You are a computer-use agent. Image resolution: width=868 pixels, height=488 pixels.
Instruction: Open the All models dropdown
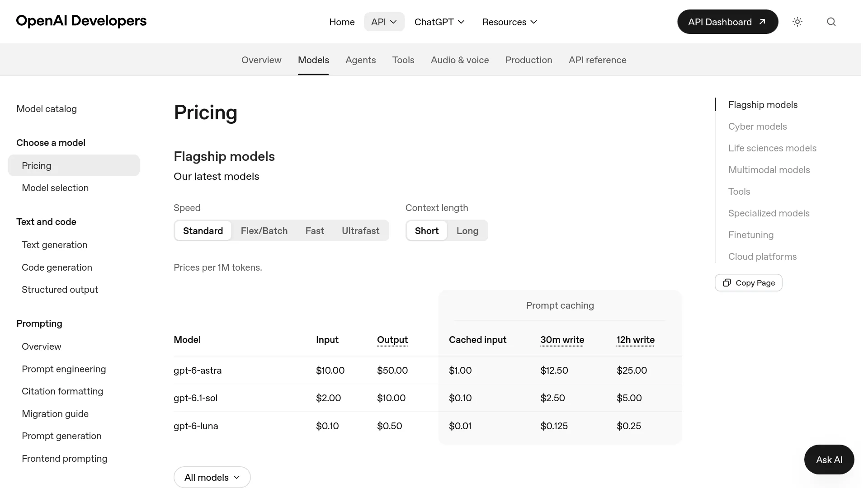212,477
